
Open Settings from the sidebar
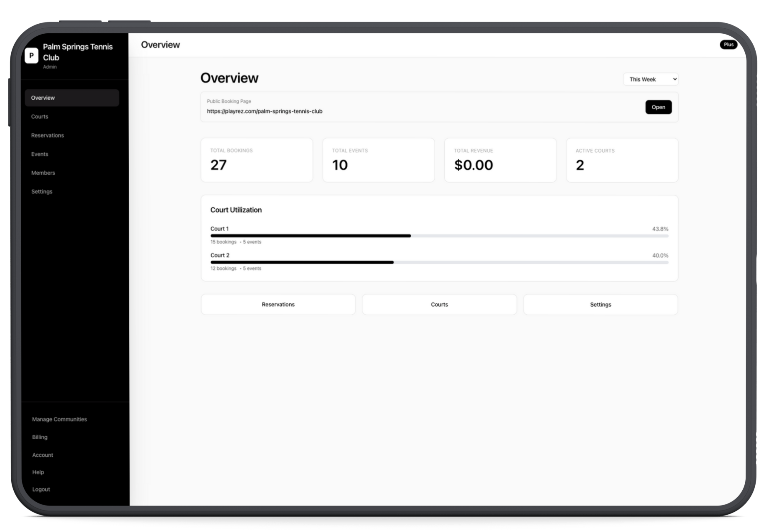[x=42, y=191]
